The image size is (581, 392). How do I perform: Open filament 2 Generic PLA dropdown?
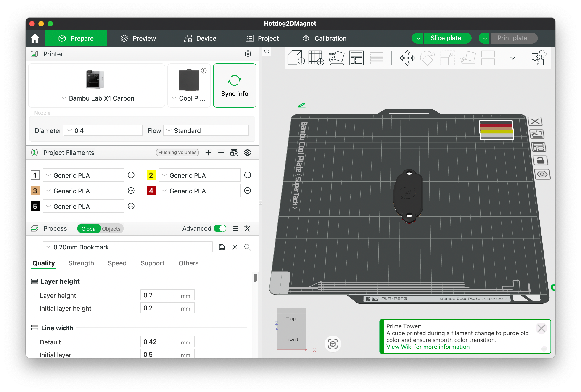click(x=200, y=175)
